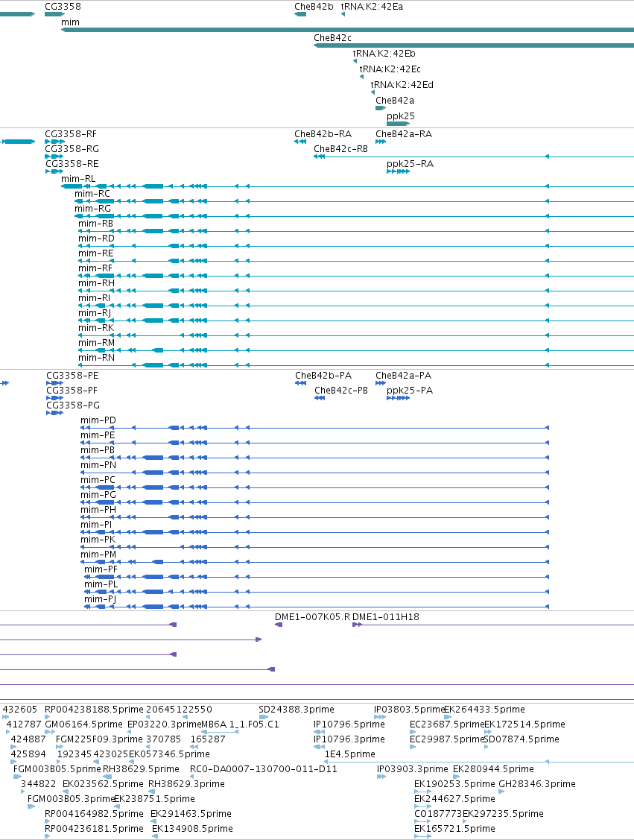Select the mim-PM protein label
Viewport: 634px width, 840px height.
click(98, 554)
